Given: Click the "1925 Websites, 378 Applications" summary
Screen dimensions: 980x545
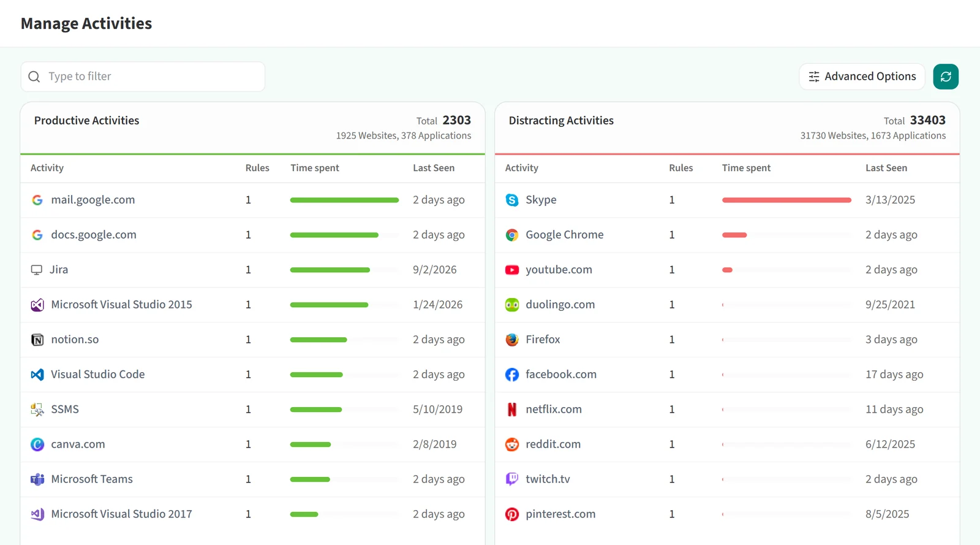Looking at the screenshot, I should [x=404, y=135].
